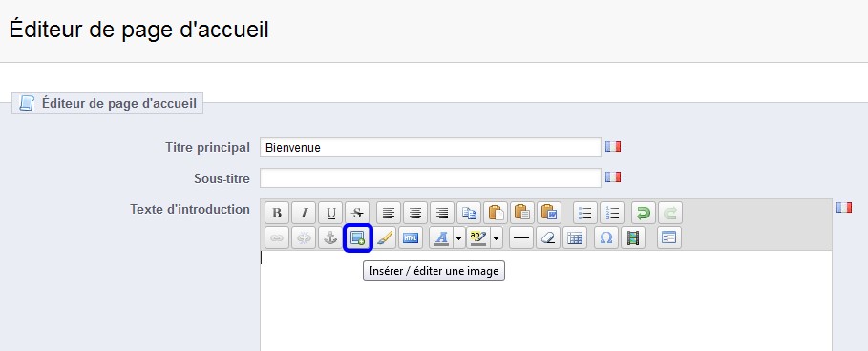The image size is (868, 351).
Task: Click the Titre principal input field
Action: [430, 148]
